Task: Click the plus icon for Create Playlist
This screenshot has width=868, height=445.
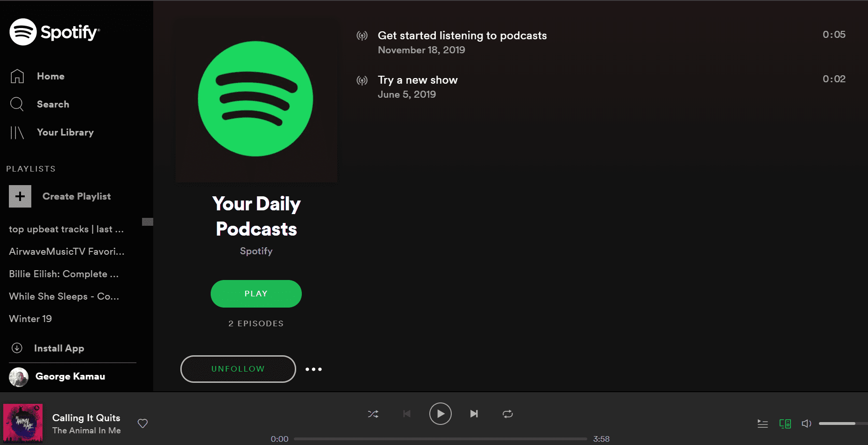Action: (x=20, y=196)
